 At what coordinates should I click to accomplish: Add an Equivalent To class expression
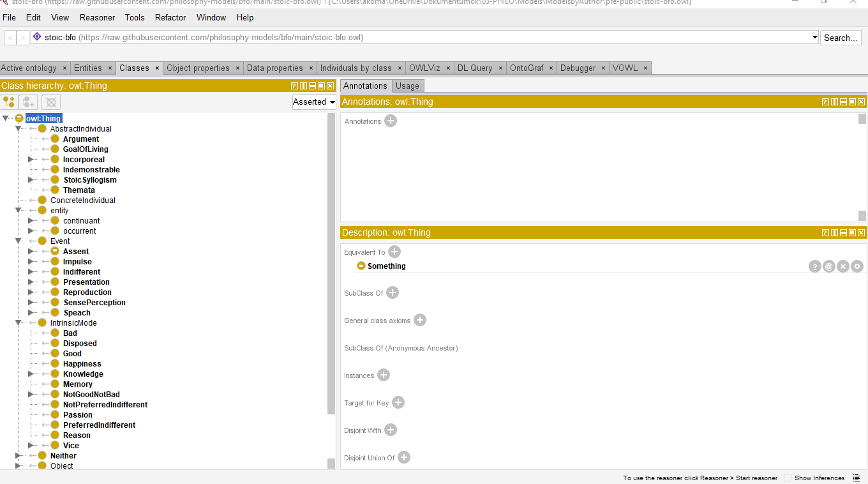[394, 252]
